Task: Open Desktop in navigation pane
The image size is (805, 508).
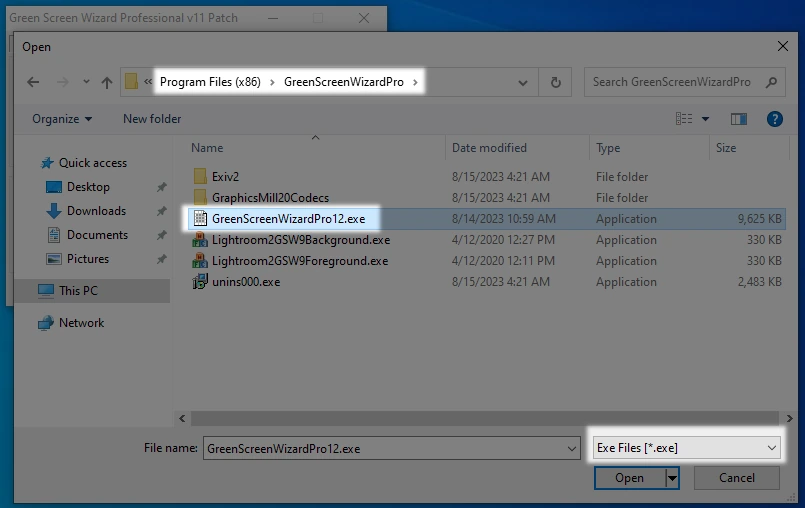Action: point(88,187)
